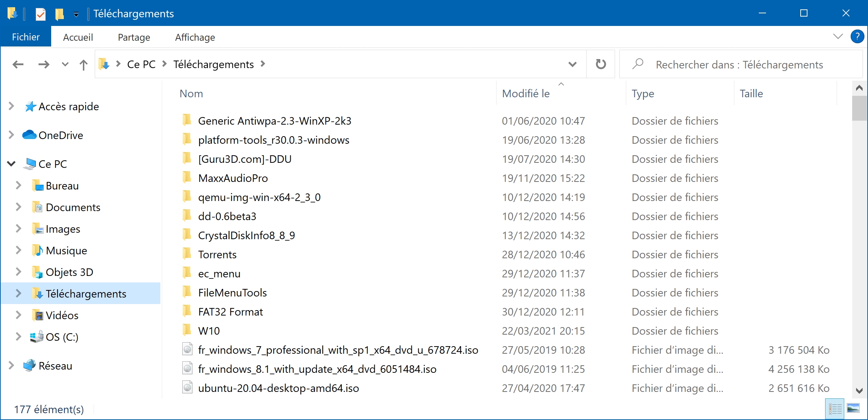Select the Images folder icon in sidebar
Image resolution: width=868 pixels, height=420 pixels.
(x=38, y=229)
